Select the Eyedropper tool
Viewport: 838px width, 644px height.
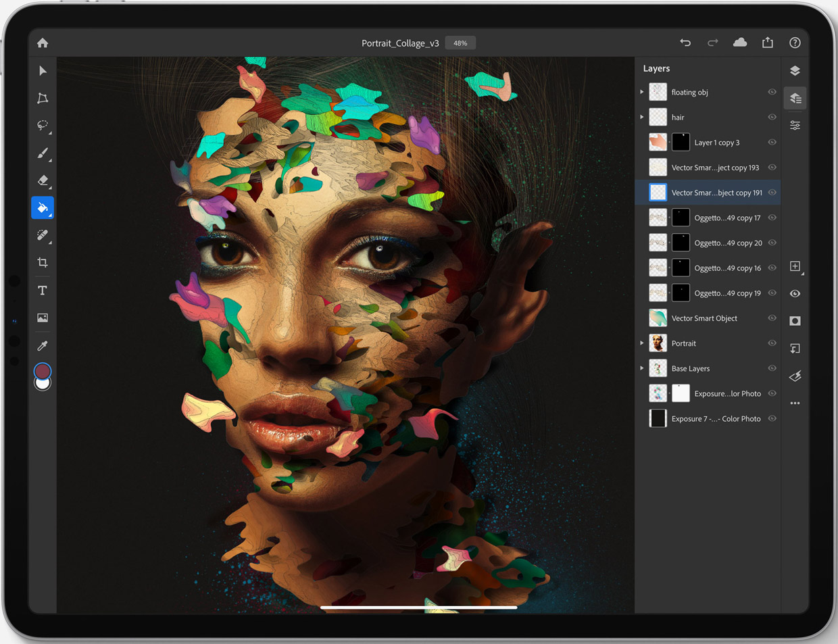43,346
